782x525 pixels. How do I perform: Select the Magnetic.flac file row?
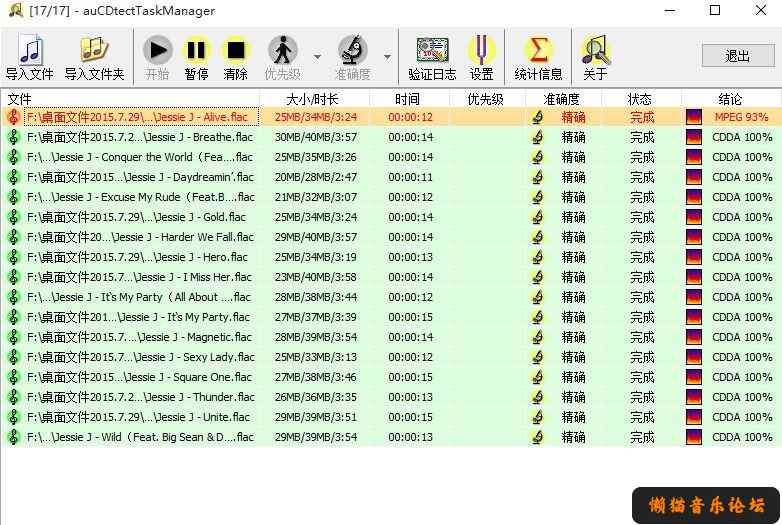tap(391, 337)
